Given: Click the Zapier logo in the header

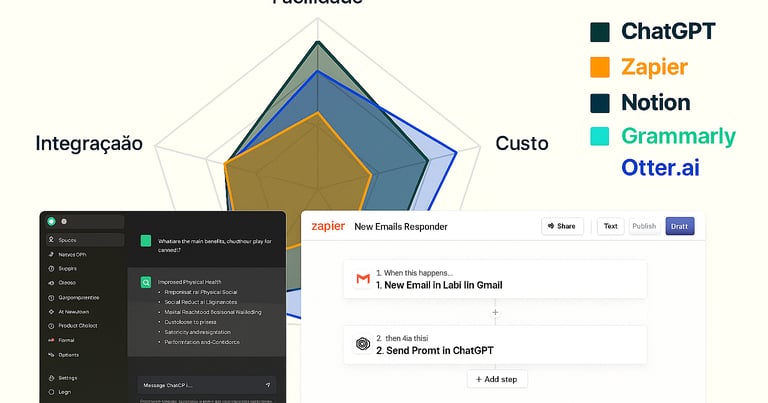Looking at the screenshot, I should coord(328,226).
